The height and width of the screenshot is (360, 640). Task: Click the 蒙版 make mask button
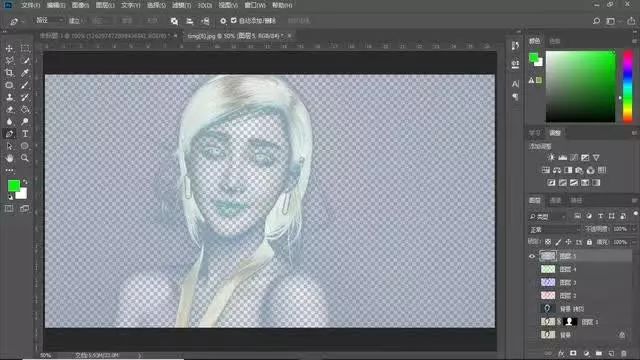point(127,20)
